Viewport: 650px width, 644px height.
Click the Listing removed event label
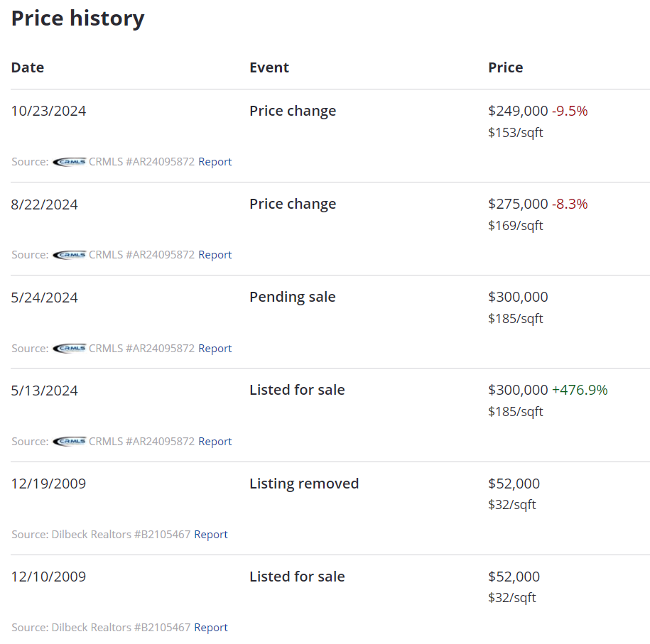[x=304, y=484]
